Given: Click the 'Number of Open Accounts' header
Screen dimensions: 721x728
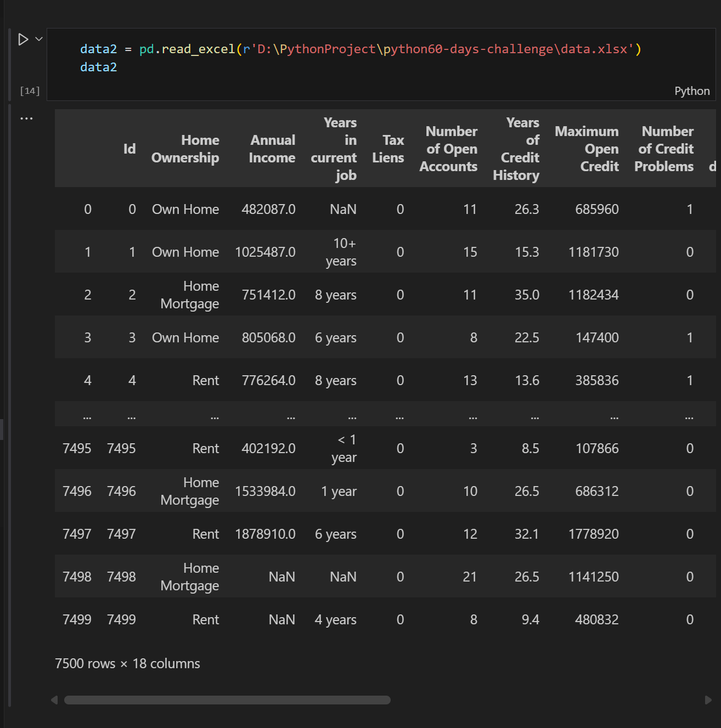Looking at the screenshot, I should [449, 149].
